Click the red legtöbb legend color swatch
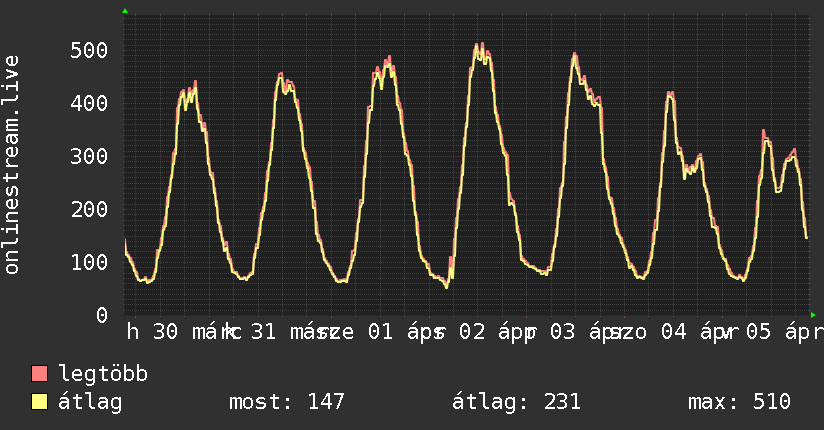 coord(40,374)
